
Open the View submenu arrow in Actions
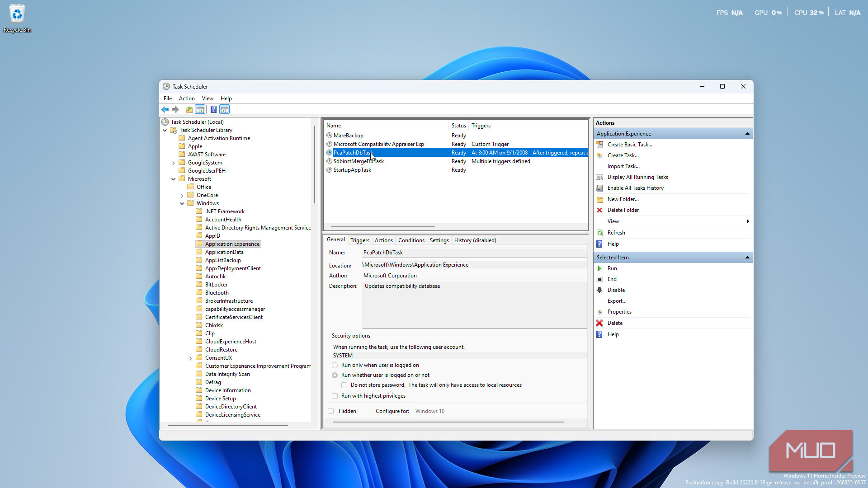tap(748, 221)
